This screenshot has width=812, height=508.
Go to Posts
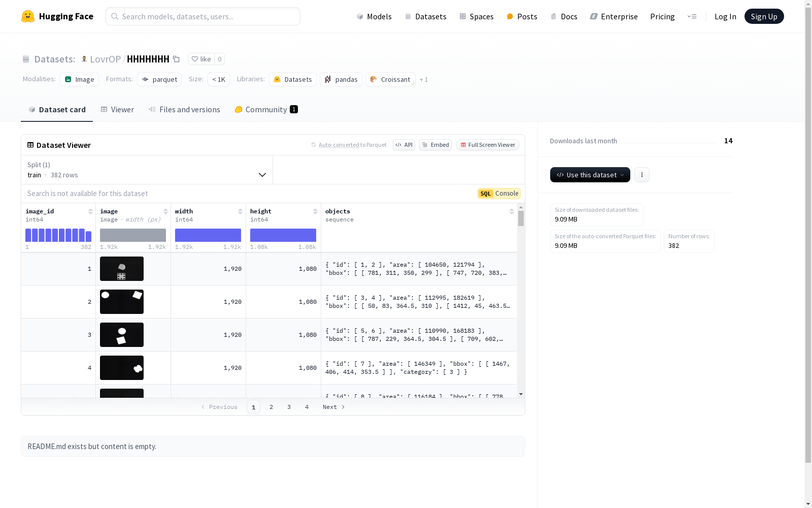(x=522, y=16)
